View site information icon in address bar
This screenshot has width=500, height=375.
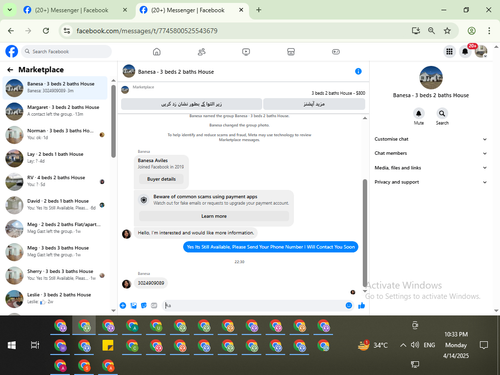point(67,31)
